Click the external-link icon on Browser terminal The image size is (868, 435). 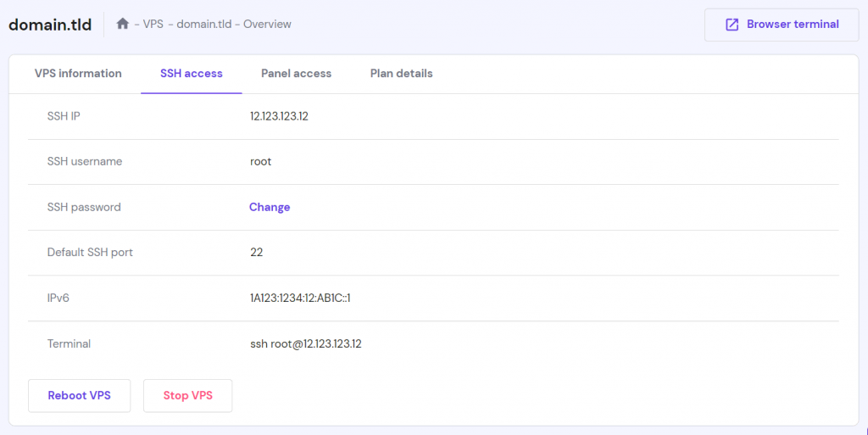[x=732, y=25]
